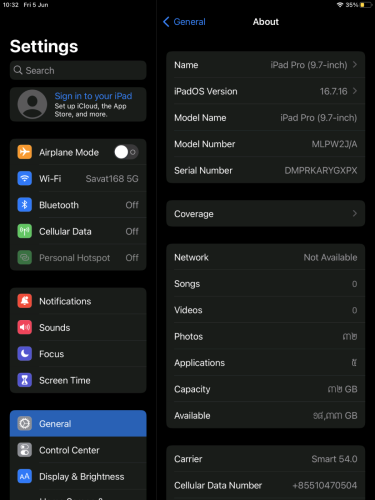Click the Wi-Fi status bar icon

coord(340,5)
